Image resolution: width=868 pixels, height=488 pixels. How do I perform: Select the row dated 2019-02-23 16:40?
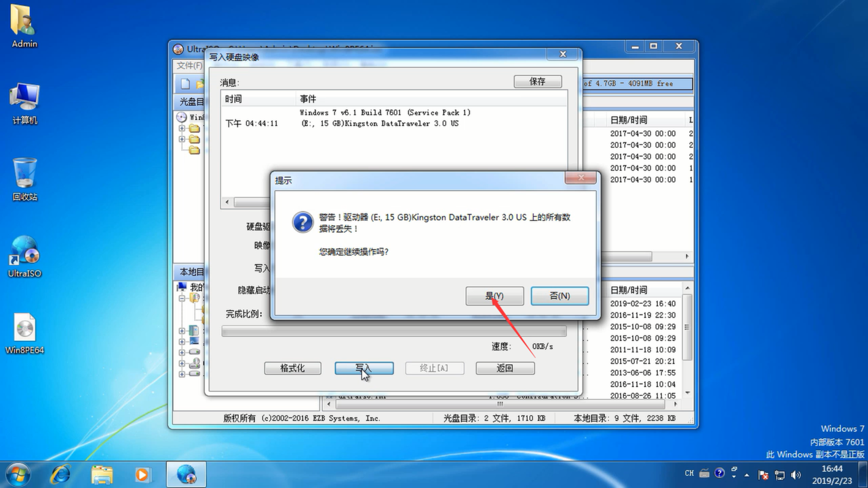pos(643,304)
